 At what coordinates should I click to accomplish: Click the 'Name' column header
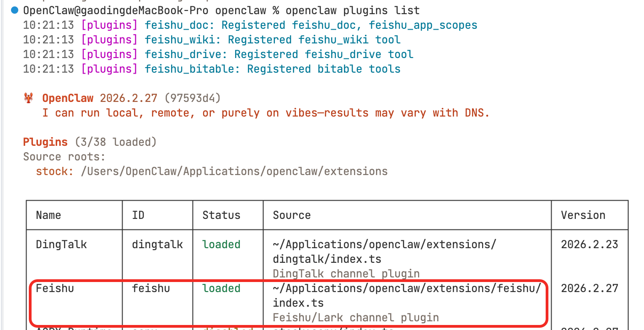point(48,215)
